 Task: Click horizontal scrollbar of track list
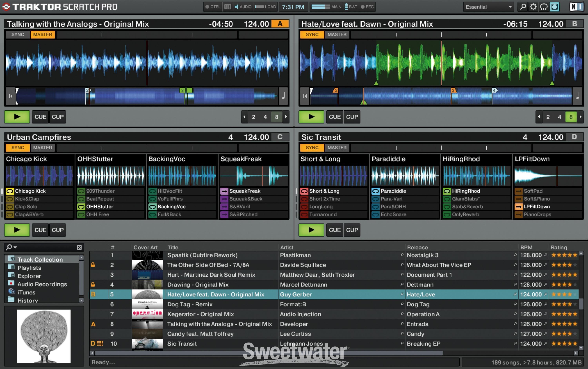(268, 353)
